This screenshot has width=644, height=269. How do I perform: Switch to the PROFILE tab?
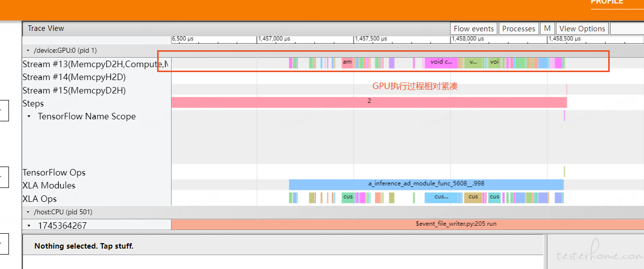tap(607, 2)
